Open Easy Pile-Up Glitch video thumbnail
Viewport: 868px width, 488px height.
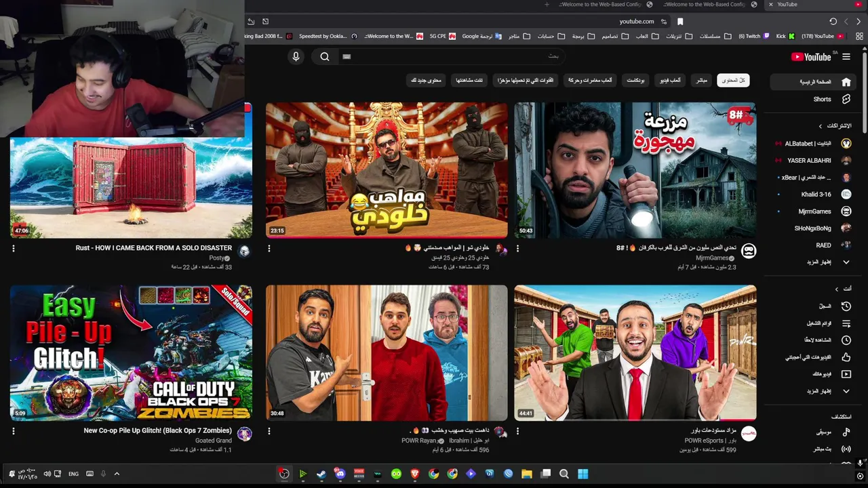click(131, 352)
